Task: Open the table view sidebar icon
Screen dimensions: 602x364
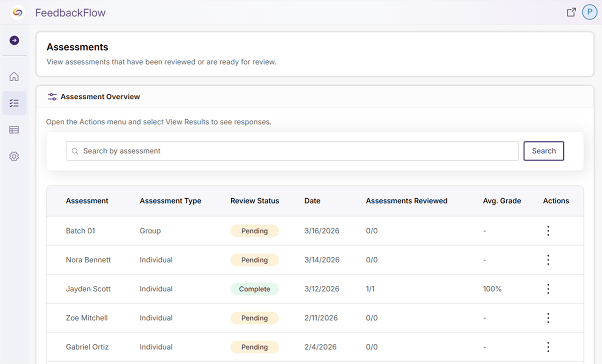Action: pos(14,130)
